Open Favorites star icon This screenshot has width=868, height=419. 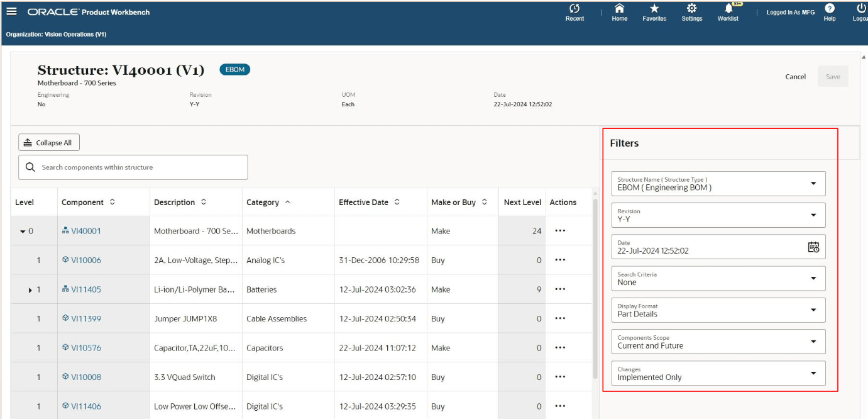pyautogui.click(x=654, y=9)
